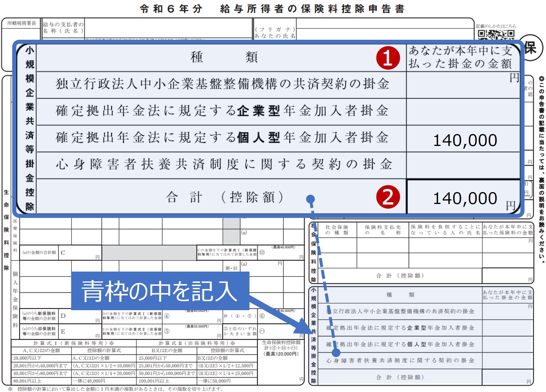Click the 40,001円から80,000円まで cell
This screenshot has height=392, width=546.
click(x=41, y=373)
